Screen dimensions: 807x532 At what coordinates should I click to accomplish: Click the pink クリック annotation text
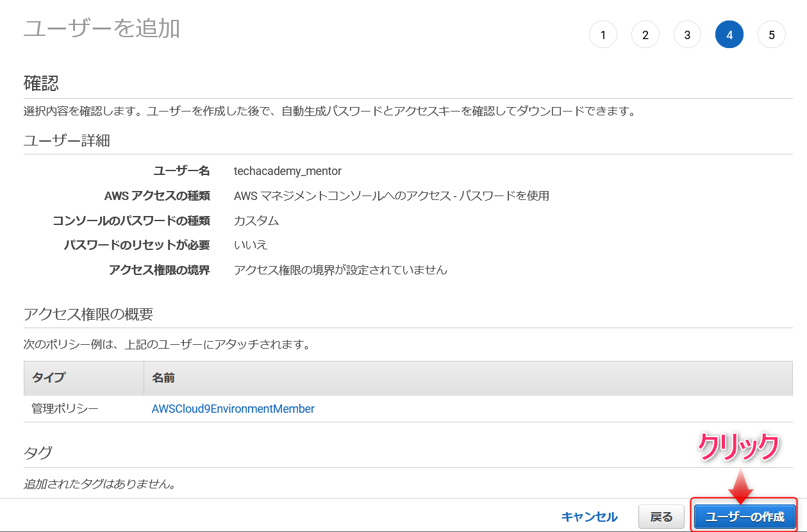(x=738, y=447)
